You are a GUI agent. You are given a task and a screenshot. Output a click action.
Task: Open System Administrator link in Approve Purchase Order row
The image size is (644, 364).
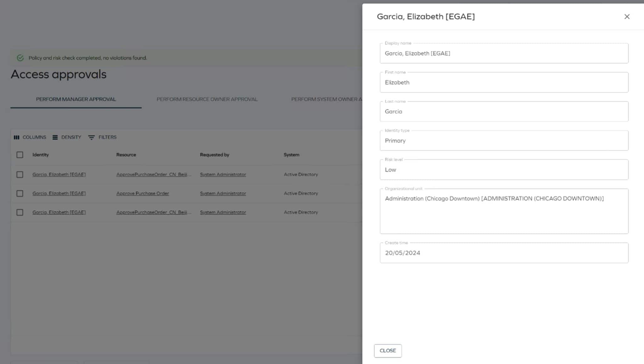[x=223, y=193]
